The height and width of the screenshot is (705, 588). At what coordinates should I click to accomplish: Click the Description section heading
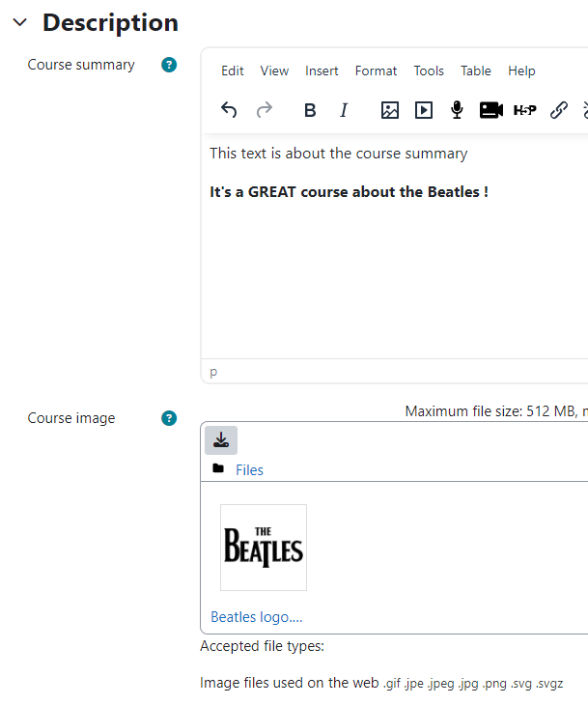click(111, 22)
